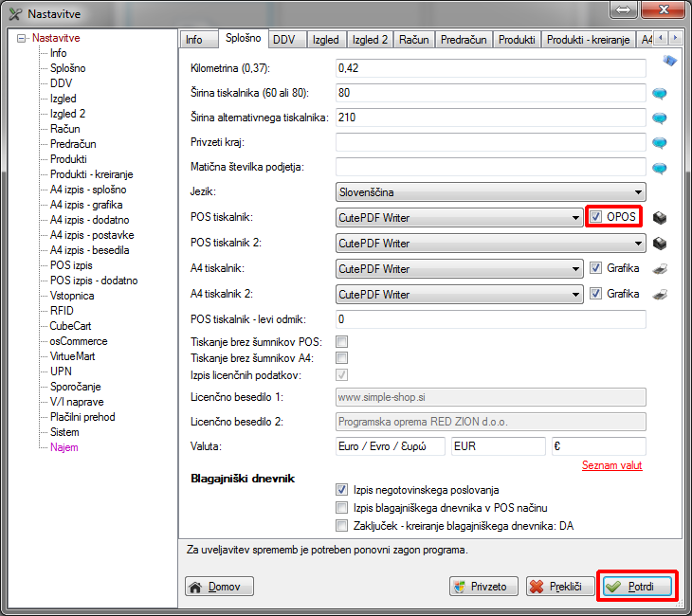The width and height of the screenshot is (692, 616).
Task: Click the printer icon on A4 tiskalnik 2 row
Action: pyautogui.click(x=661, y=294)
